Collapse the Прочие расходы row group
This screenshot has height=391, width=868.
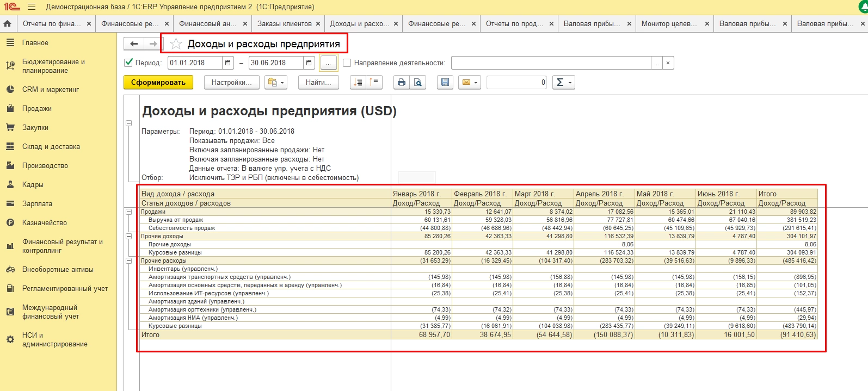(129, 260)
